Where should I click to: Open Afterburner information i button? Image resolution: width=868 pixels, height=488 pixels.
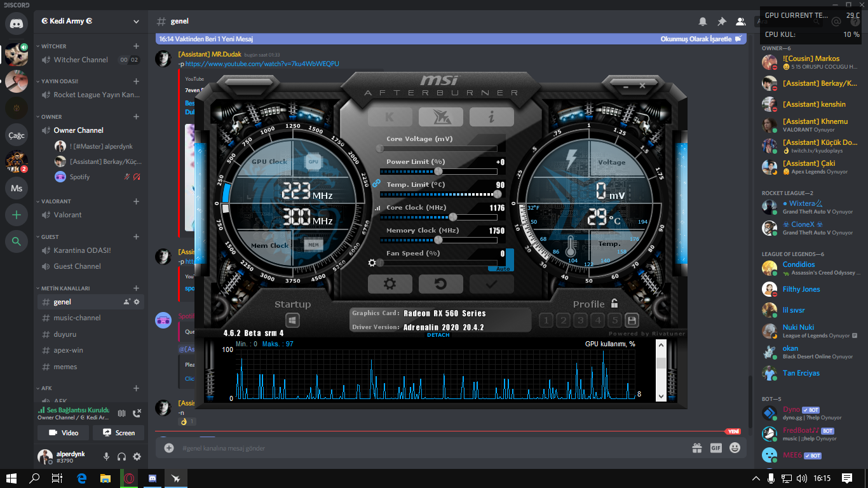(x=491, y=117)
